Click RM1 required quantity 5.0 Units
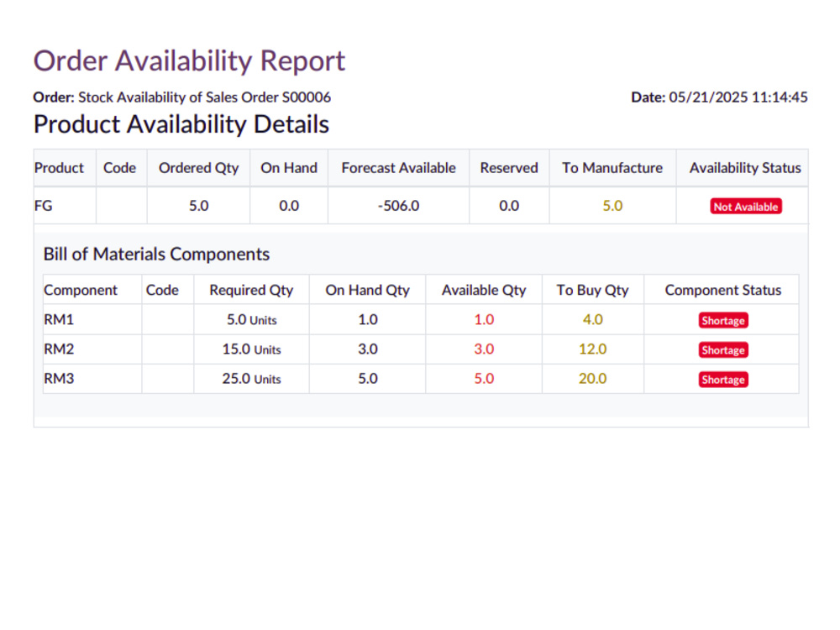 [252, 320]
